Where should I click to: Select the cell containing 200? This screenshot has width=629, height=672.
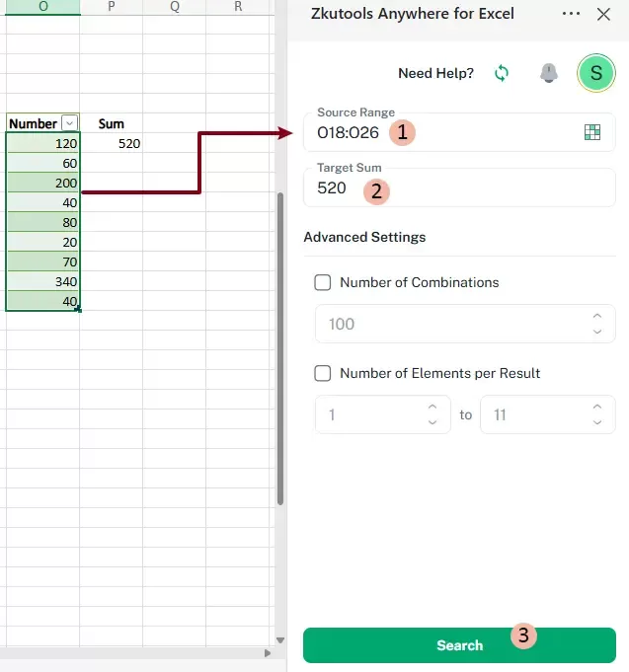pos(42,183)
